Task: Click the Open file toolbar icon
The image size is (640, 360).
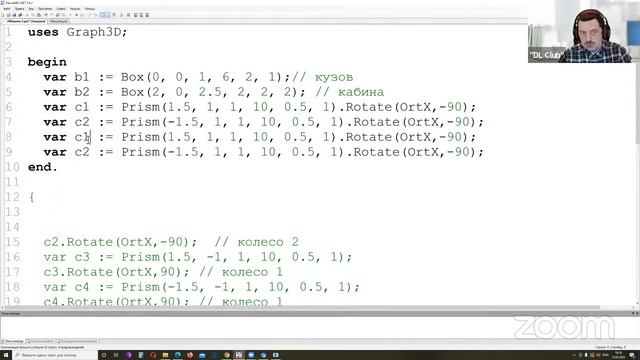Action: pyautogui.click(x=8, y=15)
